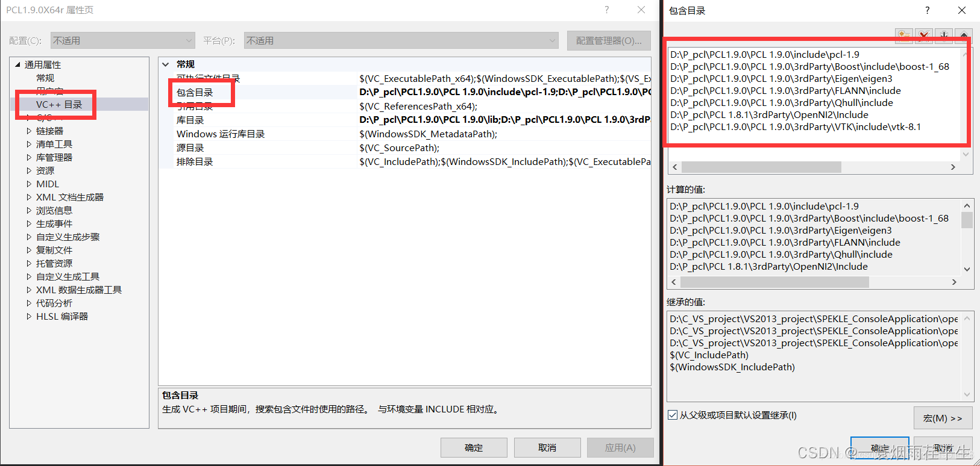Viewport: 980px width, 466px height.
Task: Collapse the 常规 property group chevron
Action: point(166,64)
